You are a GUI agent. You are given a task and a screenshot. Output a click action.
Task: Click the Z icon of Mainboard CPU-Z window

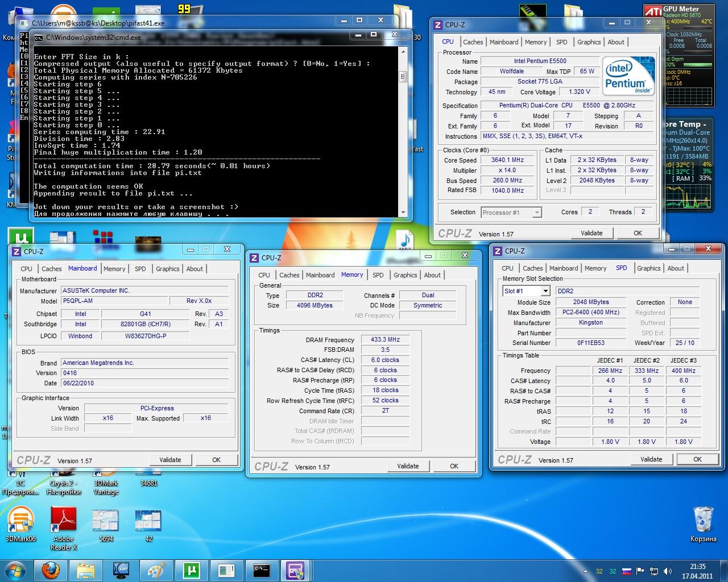(16, 251)
